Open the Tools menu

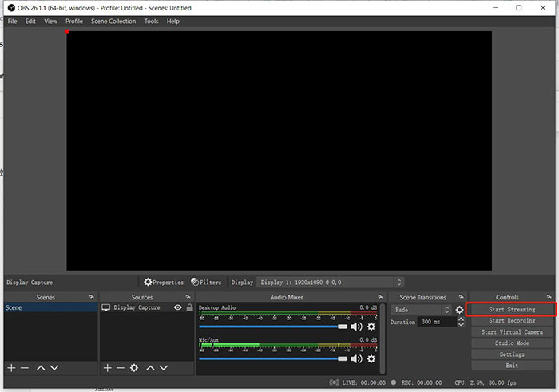(x=151, y=22)
